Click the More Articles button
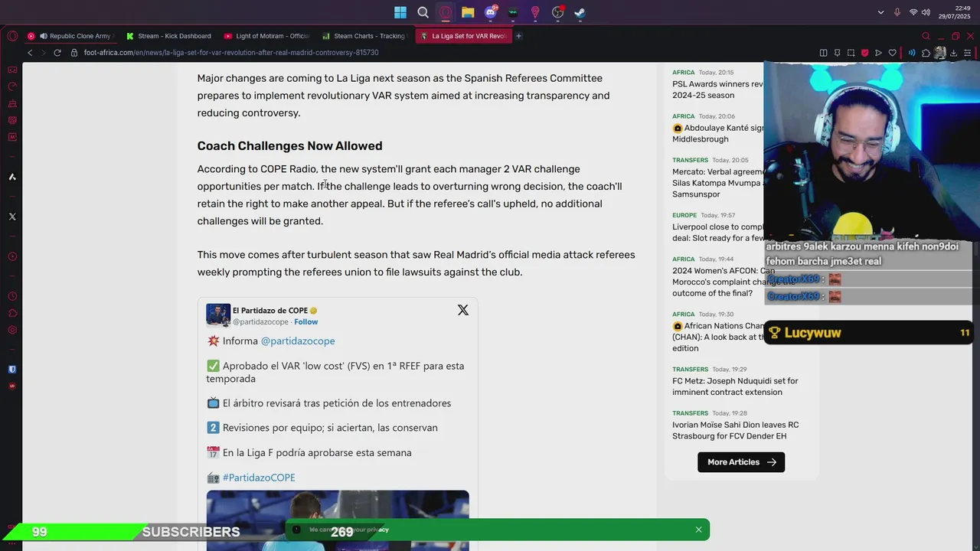 (x=741, y=462)
